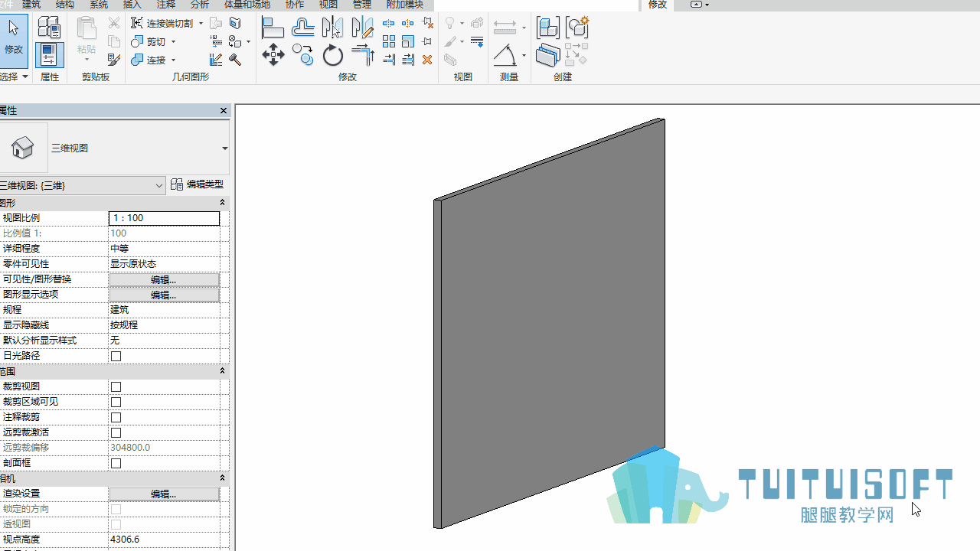980x551 pixels.
Task: Collapse the 图形 properties group
Action: [223, 203]
